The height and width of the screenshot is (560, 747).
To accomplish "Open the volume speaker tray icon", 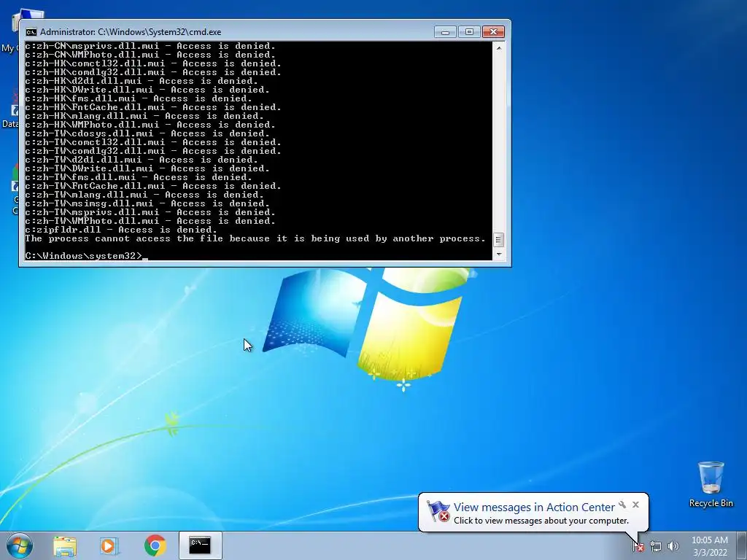I will click(673, 547).
